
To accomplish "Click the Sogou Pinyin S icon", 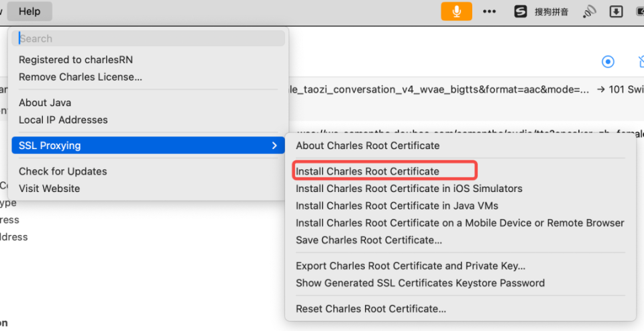I will click(x=521, y=11).
